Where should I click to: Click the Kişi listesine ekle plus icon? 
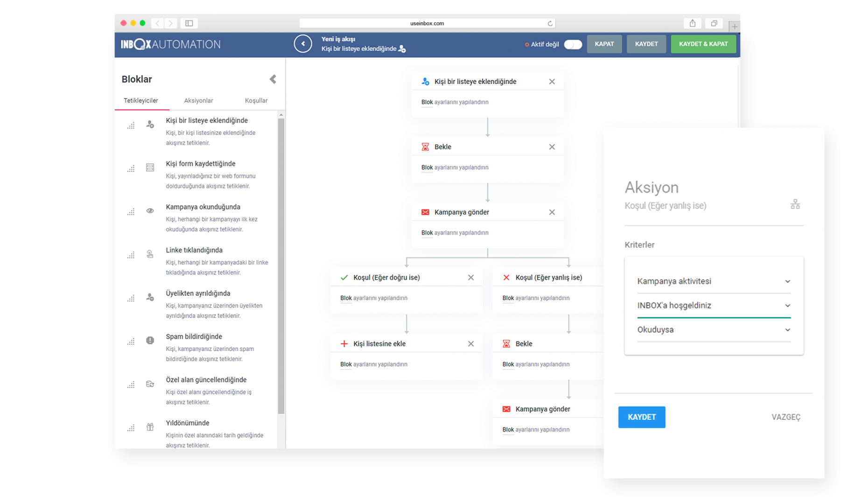click(344, 344)
